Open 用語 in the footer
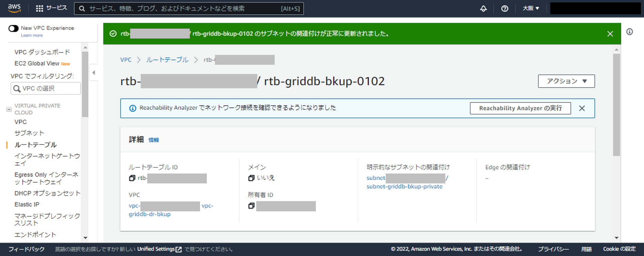The width and height of the screenshot is (644, 256). coord(586,249)
